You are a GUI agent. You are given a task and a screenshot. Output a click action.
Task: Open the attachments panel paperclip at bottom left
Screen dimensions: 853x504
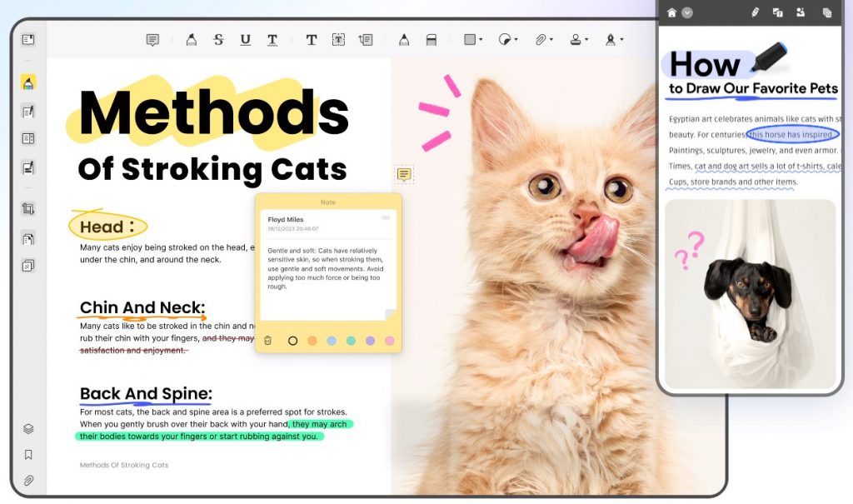point(28,481)
